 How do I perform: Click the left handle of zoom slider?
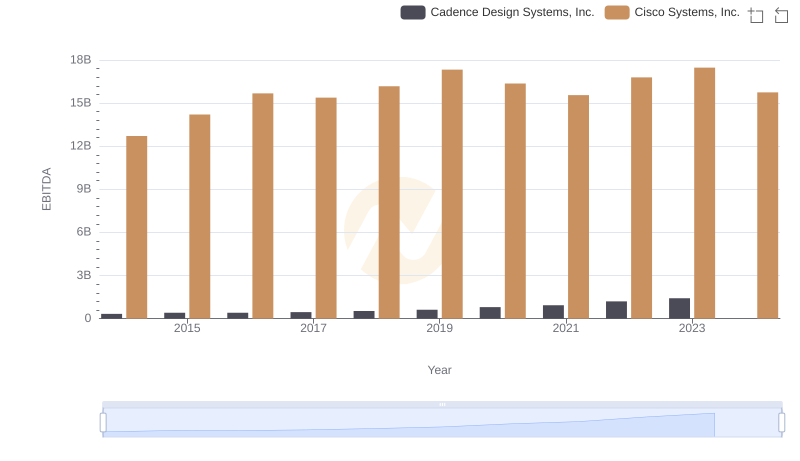103,423
